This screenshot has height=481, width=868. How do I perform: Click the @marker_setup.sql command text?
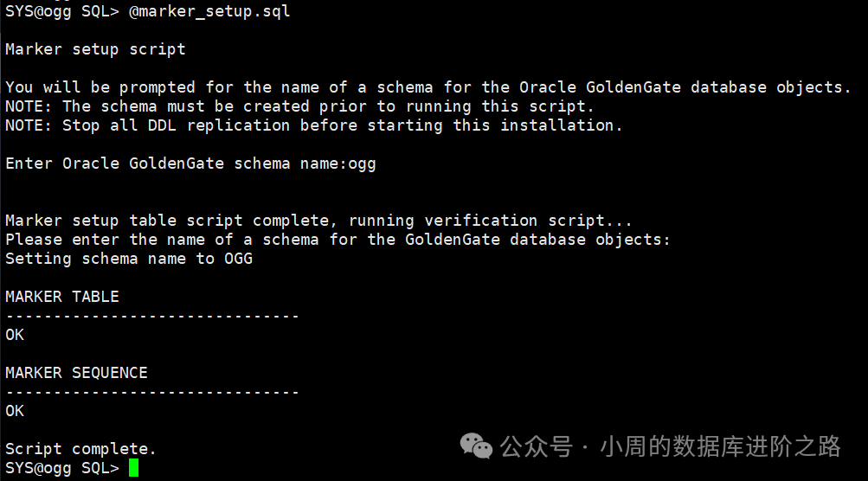209,11
